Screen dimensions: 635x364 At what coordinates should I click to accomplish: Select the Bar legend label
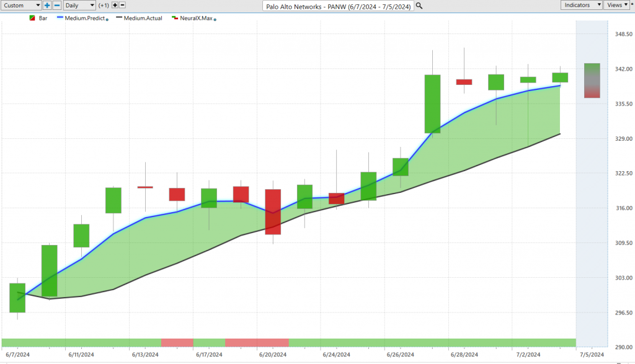coord(43,18)
